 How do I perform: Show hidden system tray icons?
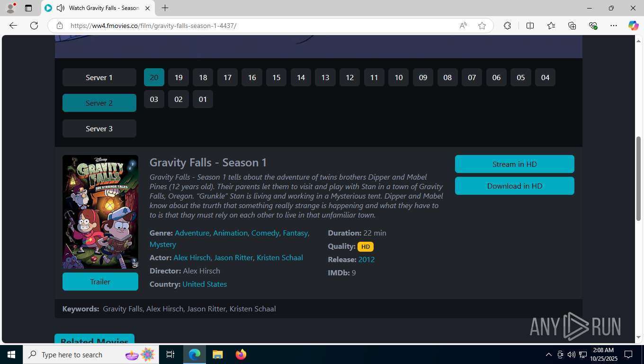coord(548,355)
